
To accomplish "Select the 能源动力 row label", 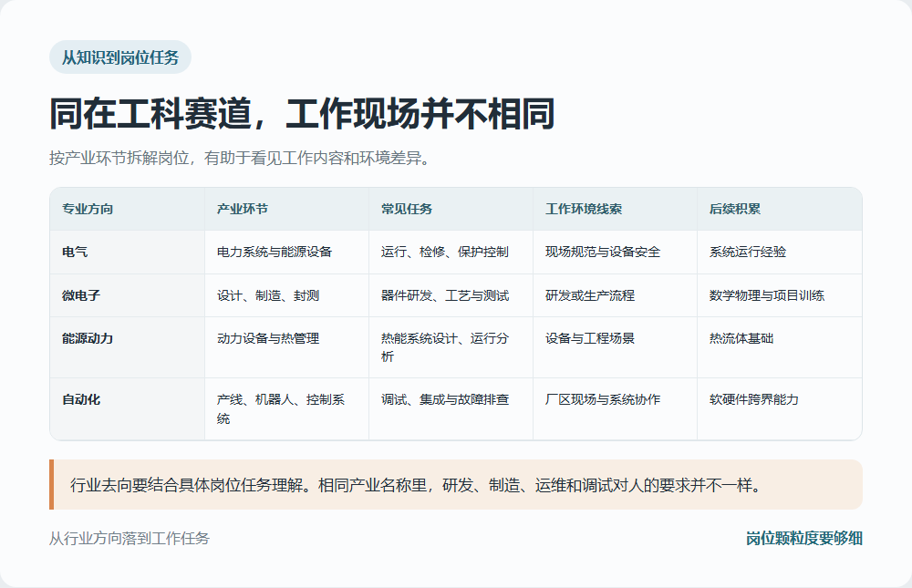I will pos(128,347).
